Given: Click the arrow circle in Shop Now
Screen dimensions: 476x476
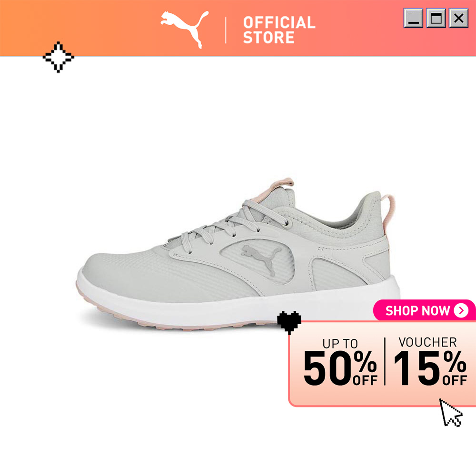Looking at the screenshot, I should click(x=461, y=310).
